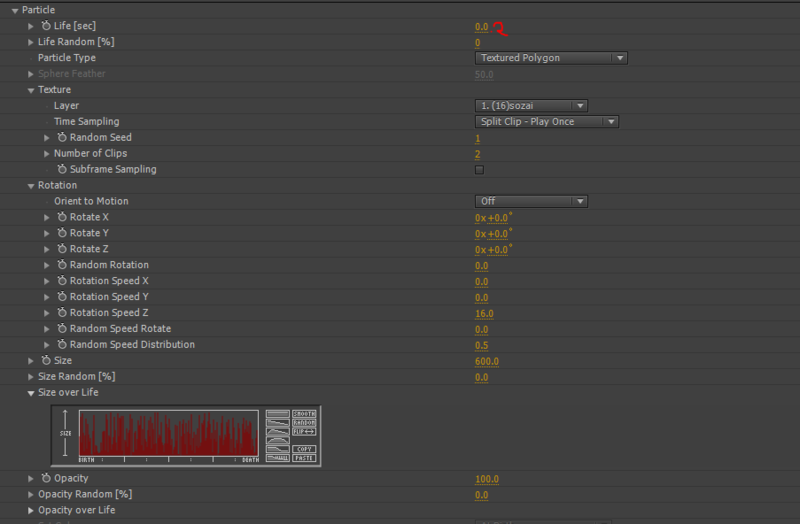Screen dimensions: 800x524
Task: Click the Random Speed Distribution value 0.5
Action: (481, 345)
